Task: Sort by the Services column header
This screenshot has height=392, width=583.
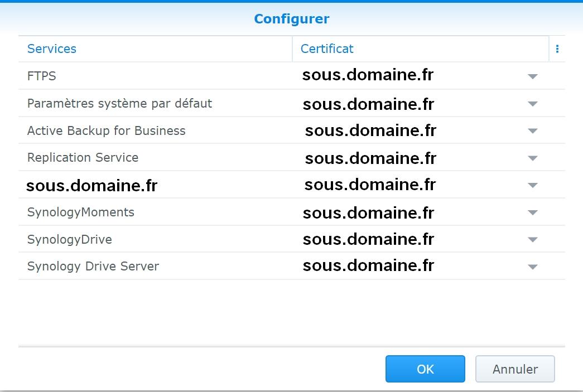Action: click(52, 49)
